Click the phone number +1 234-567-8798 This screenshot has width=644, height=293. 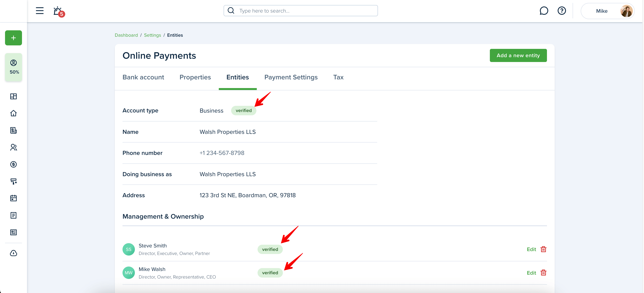pyautogui.click(x=222, y=153)
